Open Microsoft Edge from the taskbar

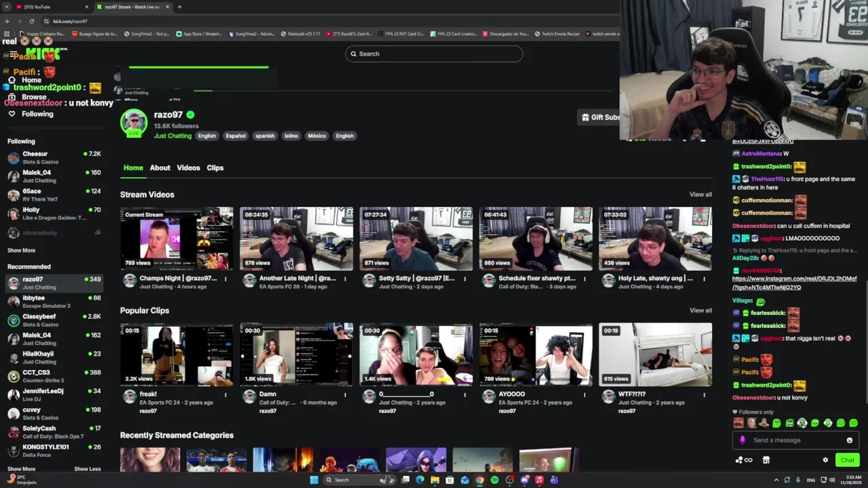click(420, 480)
